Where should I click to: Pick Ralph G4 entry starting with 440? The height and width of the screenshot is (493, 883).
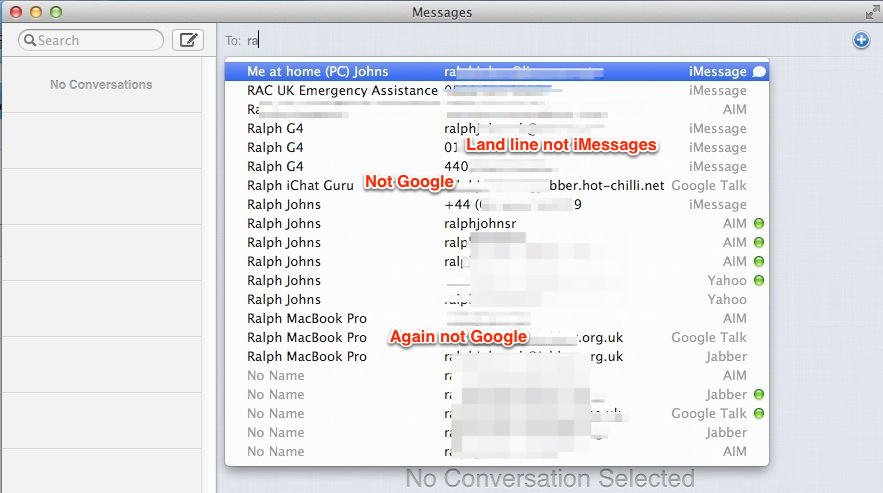click(497, 167)
